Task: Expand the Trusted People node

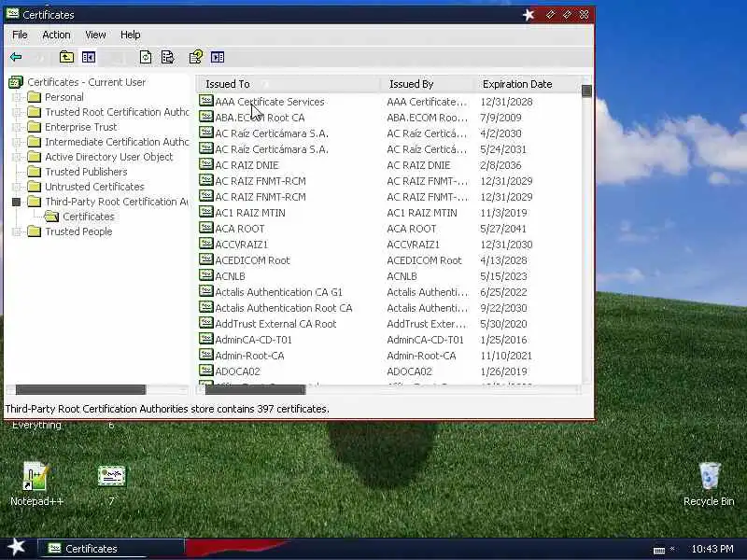Action: pos(17,231)
